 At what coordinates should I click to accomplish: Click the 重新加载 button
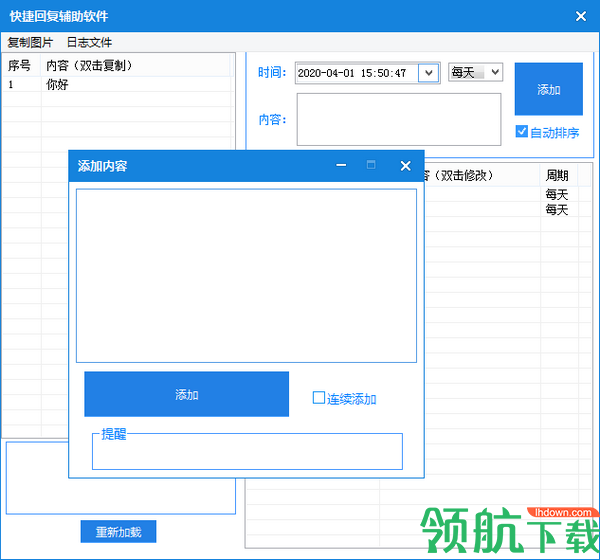(118, 532)
